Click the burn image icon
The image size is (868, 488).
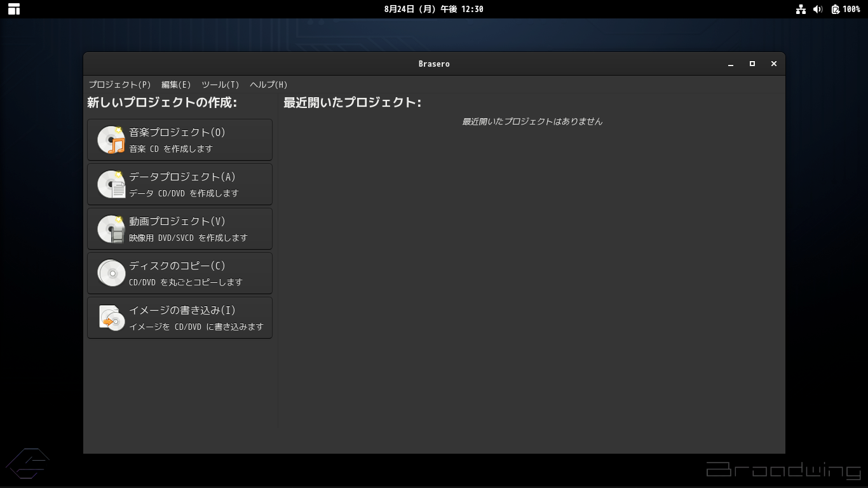pos(111,318)
